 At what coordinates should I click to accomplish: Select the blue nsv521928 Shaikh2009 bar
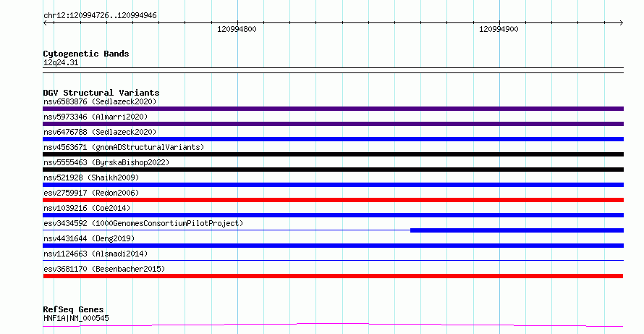pos(333,185)
